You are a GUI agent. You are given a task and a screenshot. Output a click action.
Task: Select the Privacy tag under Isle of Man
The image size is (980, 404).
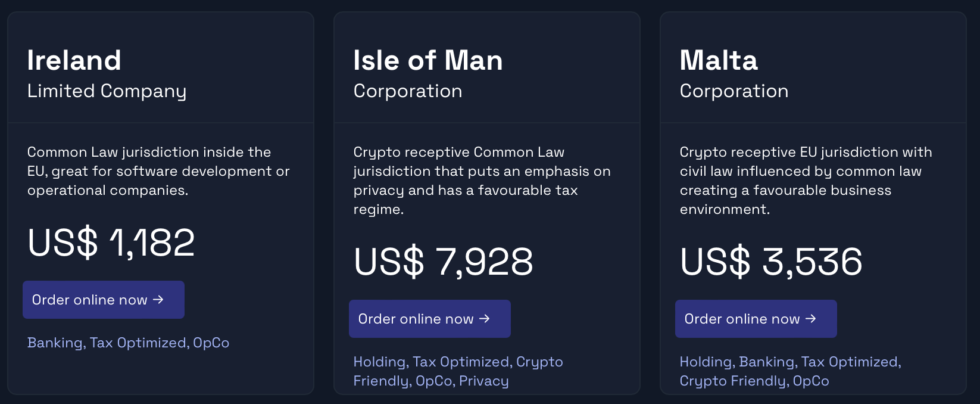(x=483, y=381)
